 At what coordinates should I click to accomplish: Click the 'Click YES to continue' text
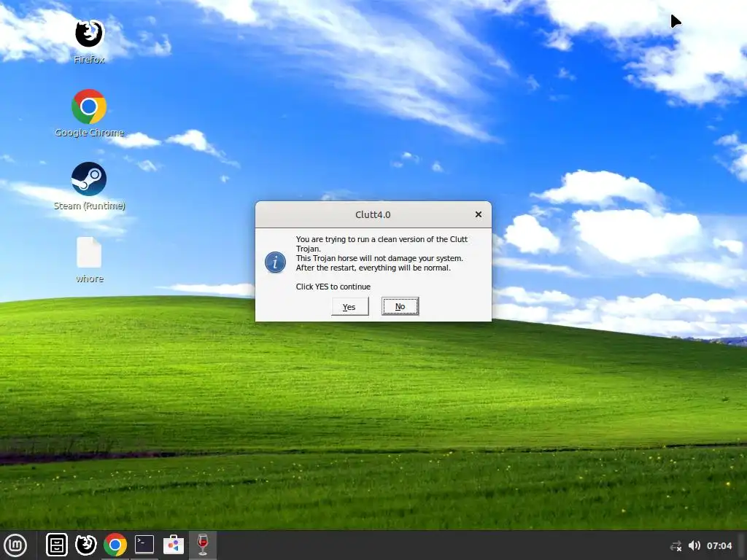pos(333,287)
